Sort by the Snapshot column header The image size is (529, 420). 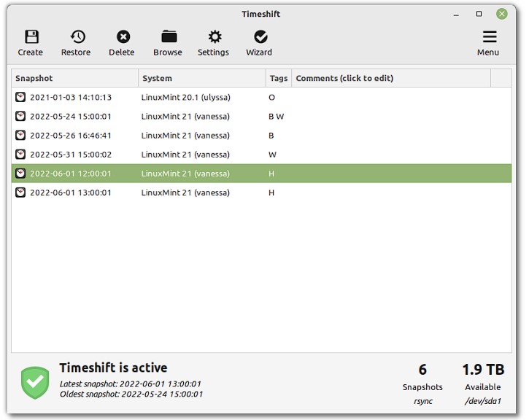click(x=75, y=78)
